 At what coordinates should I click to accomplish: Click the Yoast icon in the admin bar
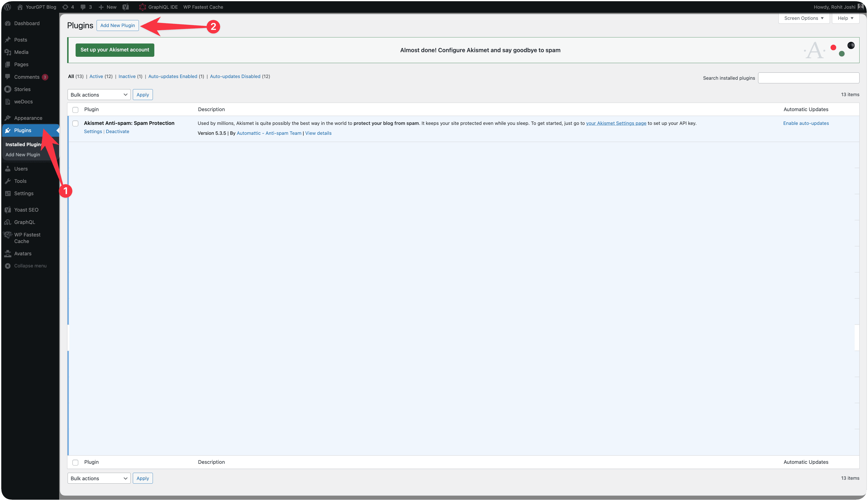[126, 7]
